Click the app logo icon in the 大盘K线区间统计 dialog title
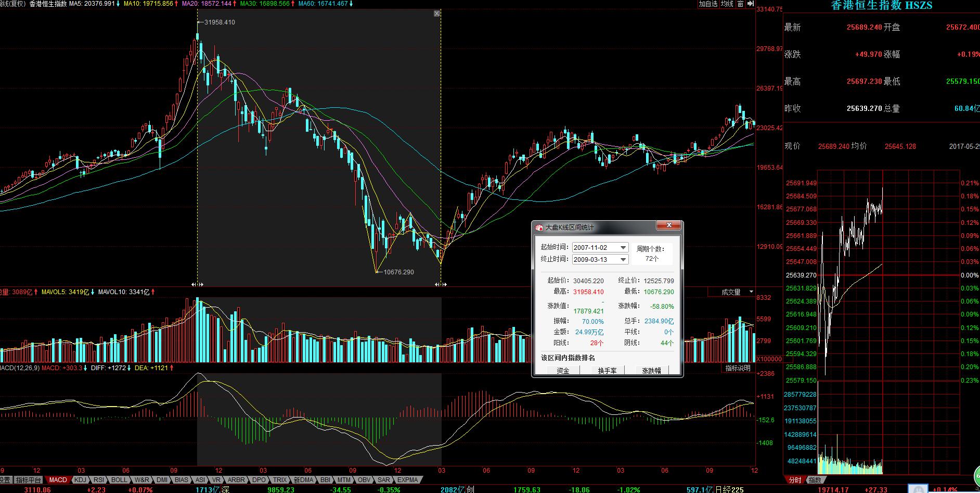 coord(539,227)
